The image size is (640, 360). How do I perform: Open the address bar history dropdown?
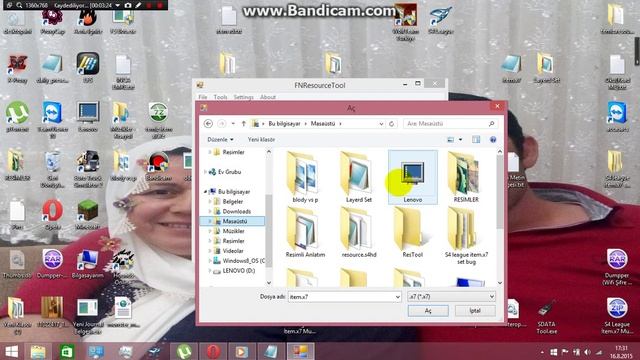coord(381,123)
